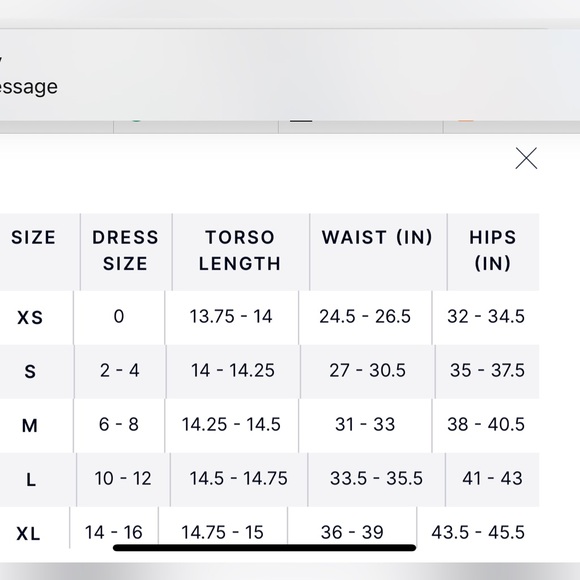Click the WAIST (IN) column header
Screen dimensions: 580x580
pos(377,237)
